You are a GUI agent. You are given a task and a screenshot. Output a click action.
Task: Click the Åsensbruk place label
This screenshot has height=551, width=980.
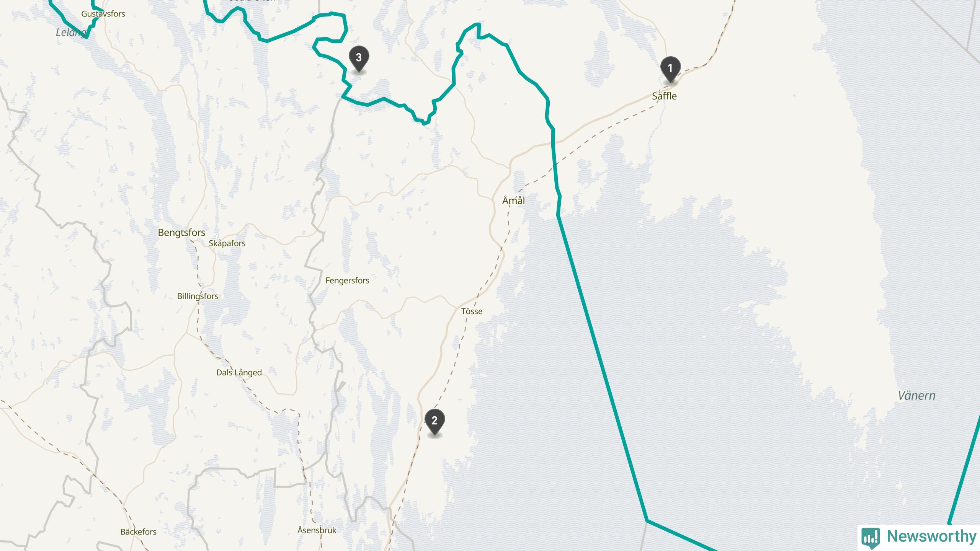coord(317,530)
